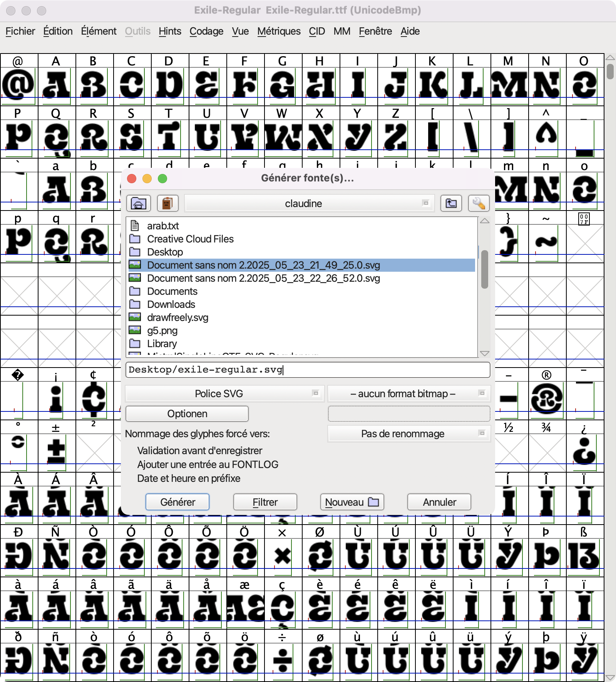This screenshot has width=616, height=682.
Task: Open the wrench configuration icon
Action: tap(479, 203)
